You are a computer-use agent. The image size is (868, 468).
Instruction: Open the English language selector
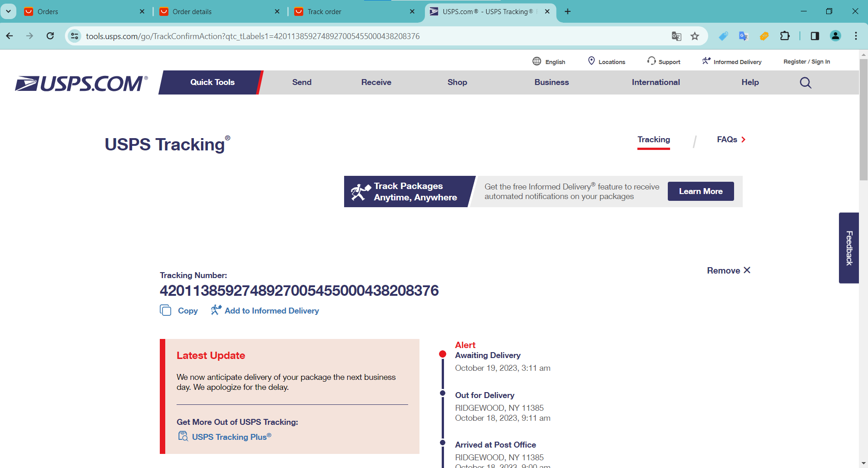pyautogui.click(x=549, y=61)
